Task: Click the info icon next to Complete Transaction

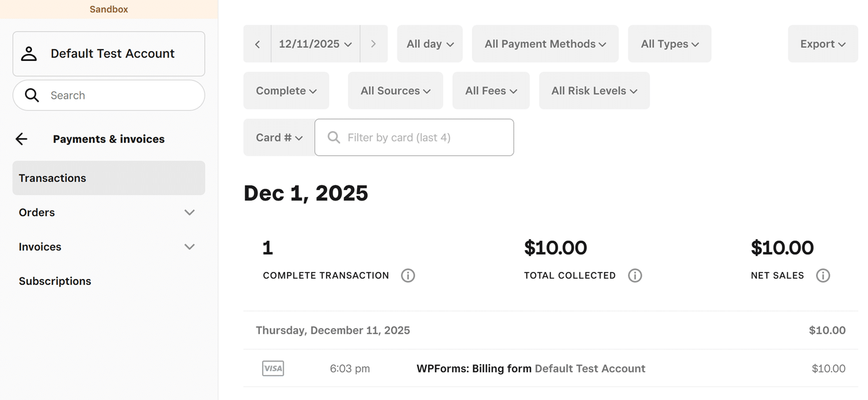Action: point(408,275)
